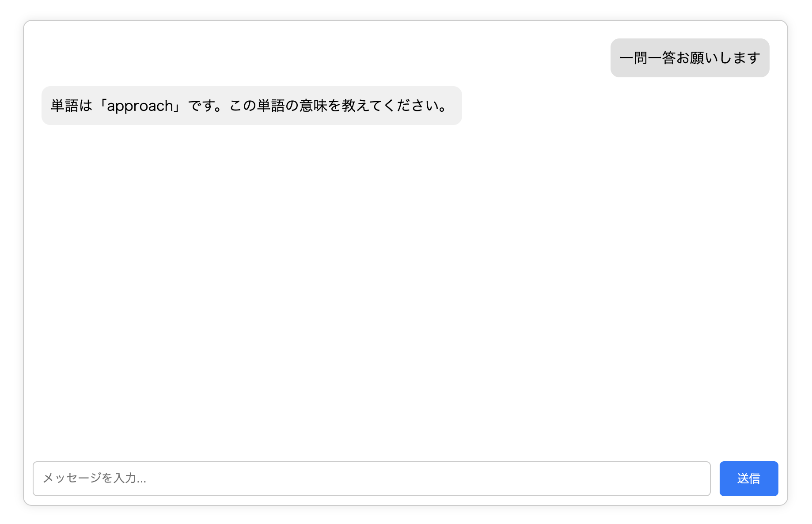Click 一問一答 in the user's message

(647, 58)
